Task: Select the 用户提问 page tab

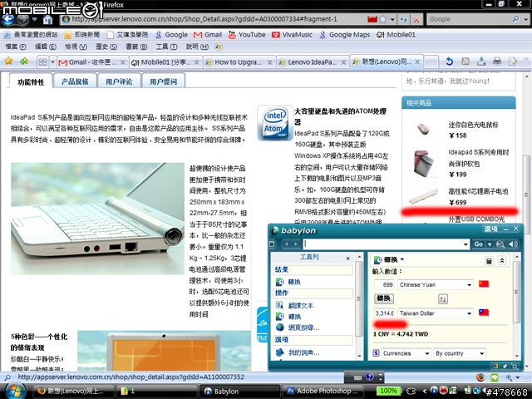Action: [x=163, y=81]
